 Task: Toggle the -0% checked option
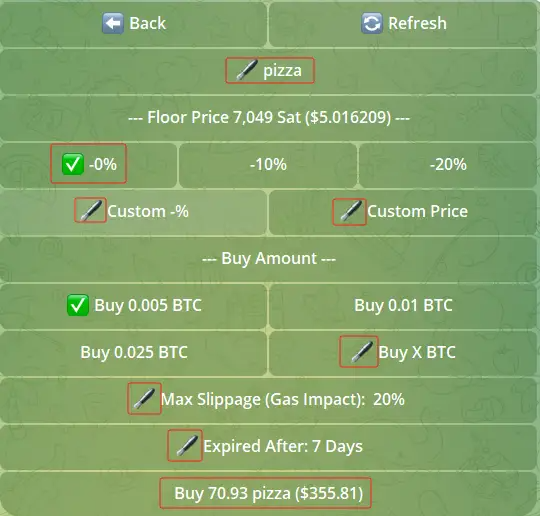[89, 164]
